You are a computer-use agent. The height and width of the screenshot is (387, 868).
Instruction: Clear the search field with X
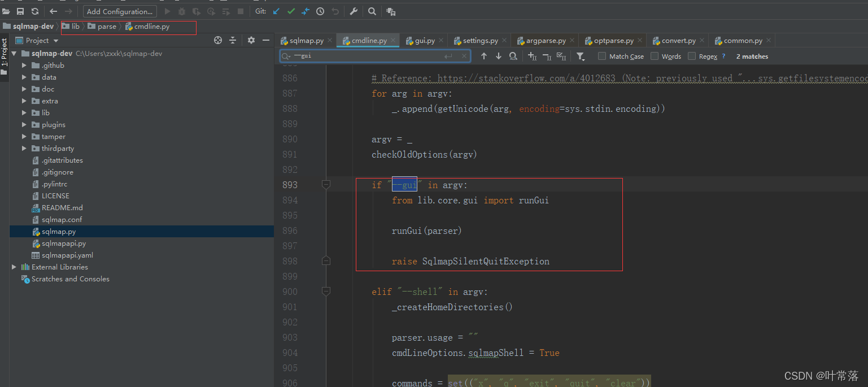(x=464, y=56)
